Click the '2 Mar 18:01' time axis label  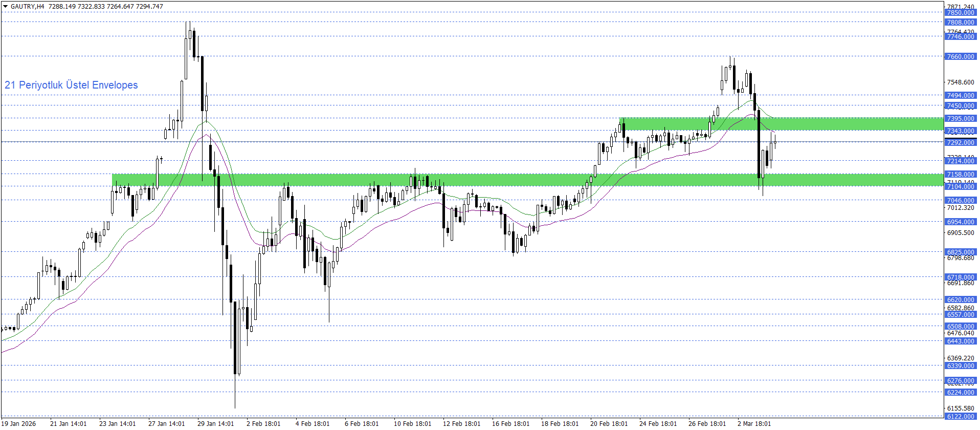[x=754, y=423]
